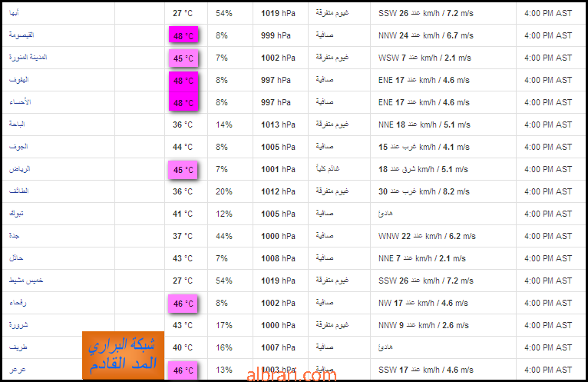The height and width of the screenshot is (382, 588).
Task: Open the حائل city link
Action: [x=16, y=258]
